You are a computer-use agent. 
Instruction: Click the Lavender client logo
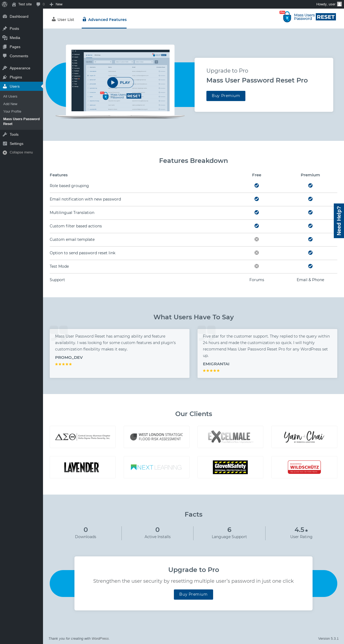point(83,467)
